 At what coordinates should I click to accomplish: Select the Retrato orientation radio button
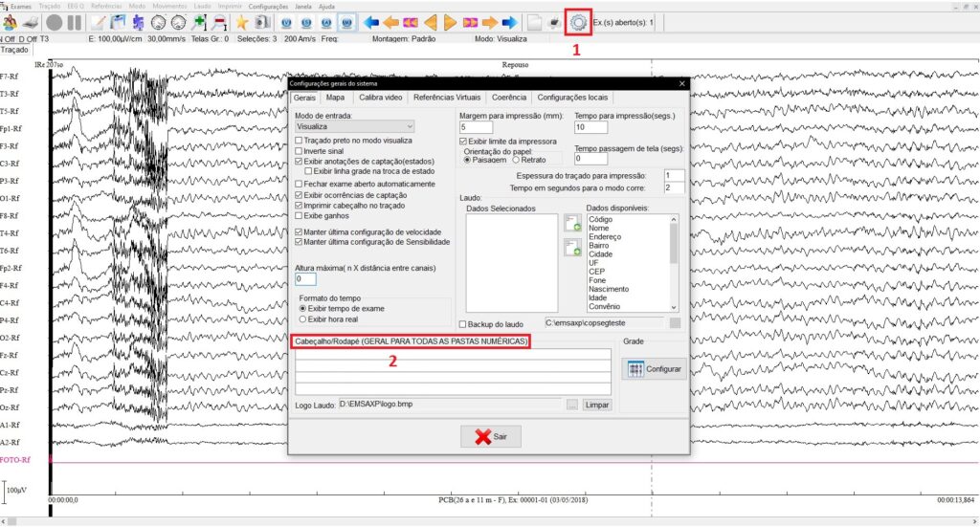tap(515, 160)
